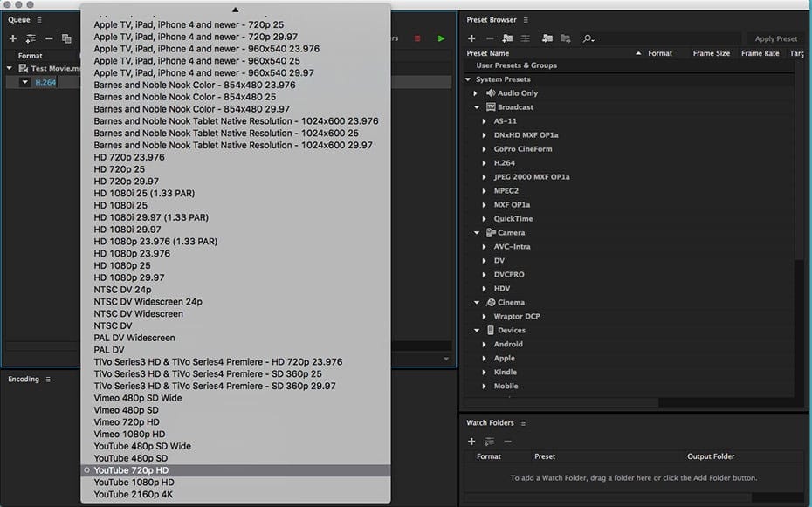This screenshot has width=812, height=507.
Task: Add a new watch folder
Action: pos(471,442)
